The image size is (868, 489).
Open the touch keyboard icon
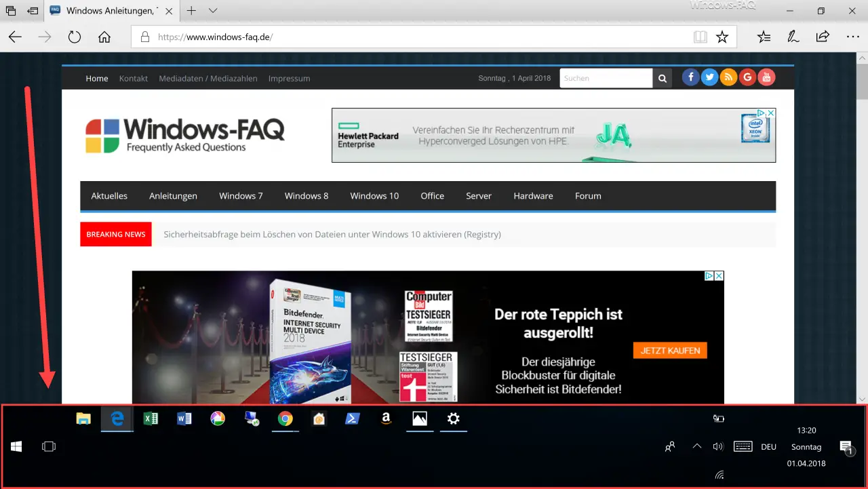click(743, 446)
